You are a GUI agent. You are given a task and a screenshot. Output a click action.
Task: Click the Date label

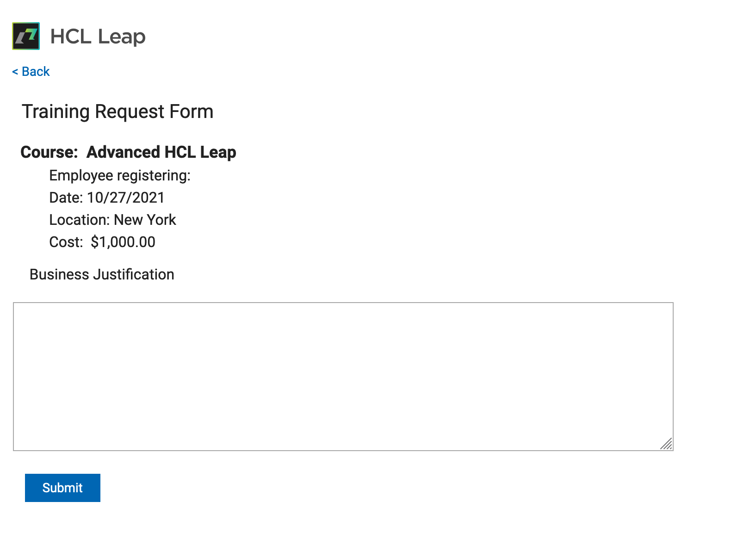(66, 198)
